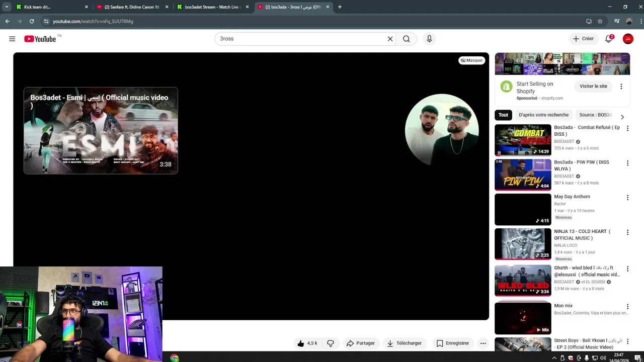Bookmark this page with the star
Screen dimensions: 644x362
click(x=600, y=21)
